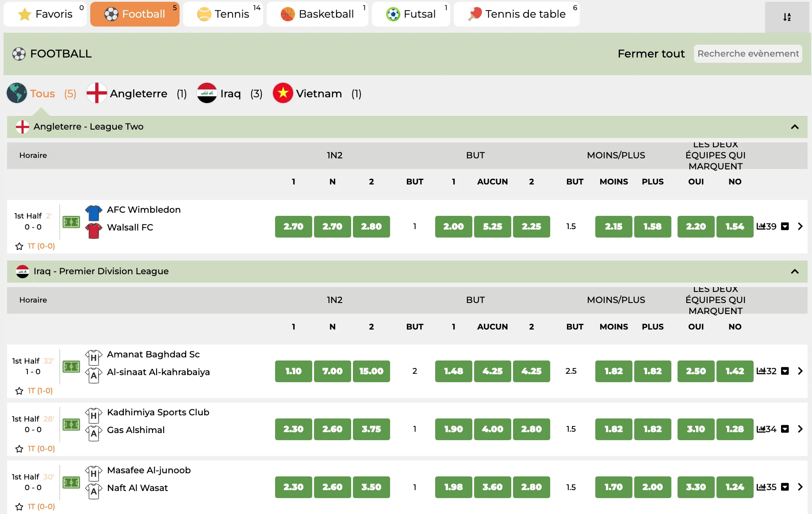Expand dropdown box on Kadhimiya row
Image resolution: width=812 pixels, height=514 pixels.
(785, 429)
